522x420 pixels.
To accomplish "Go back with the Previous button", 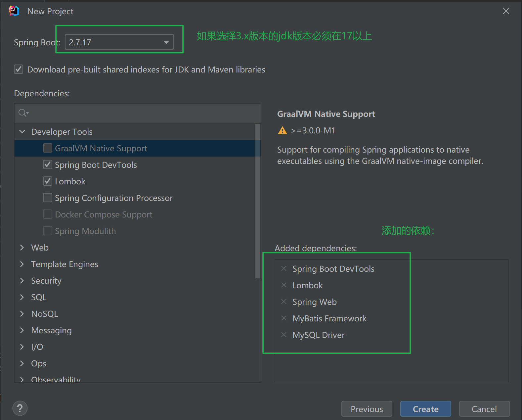I will (367, 409).
